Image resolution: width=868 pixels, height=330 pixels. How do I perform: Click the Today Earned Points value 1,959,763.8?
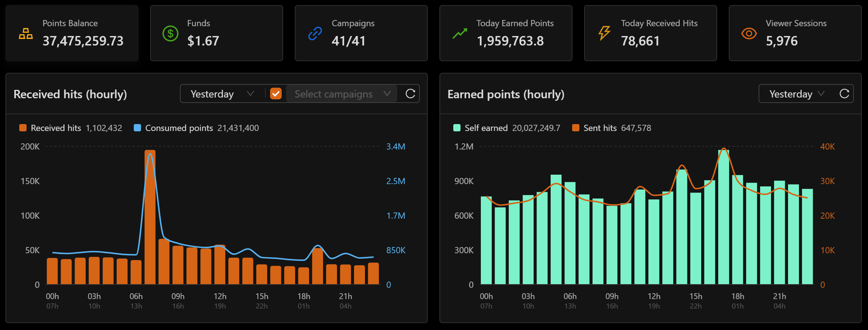point(510,41)
